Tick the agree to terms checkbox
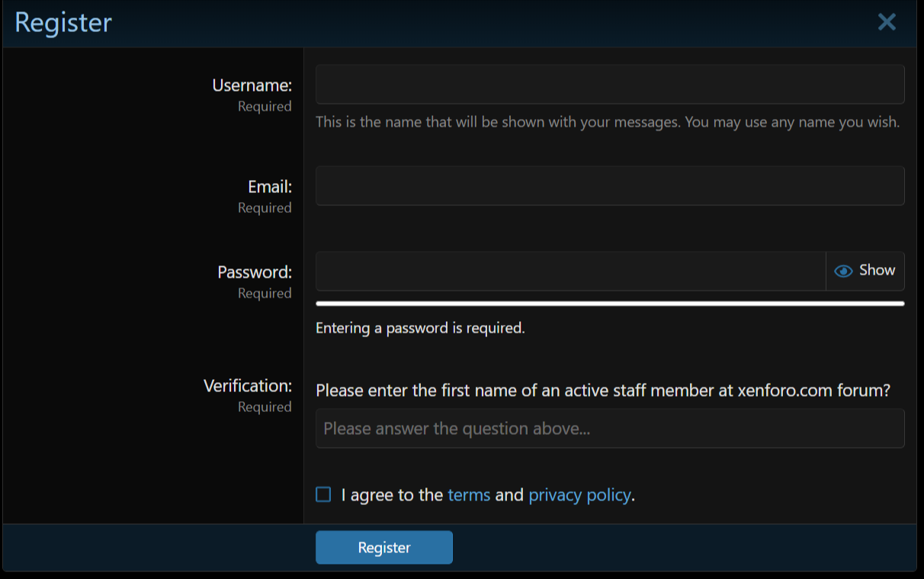924x579 pixels. [x=323, y=495]
